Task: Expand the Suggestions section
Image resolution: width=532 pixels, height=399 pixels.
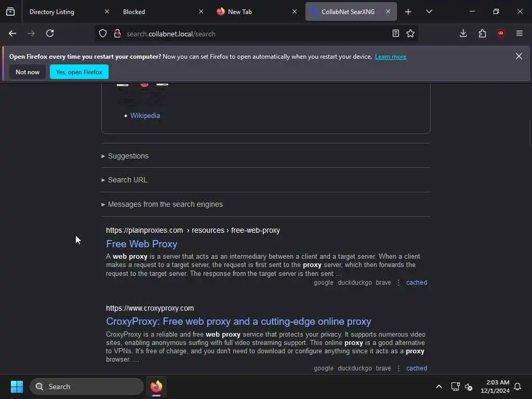Action: point(125,156)
